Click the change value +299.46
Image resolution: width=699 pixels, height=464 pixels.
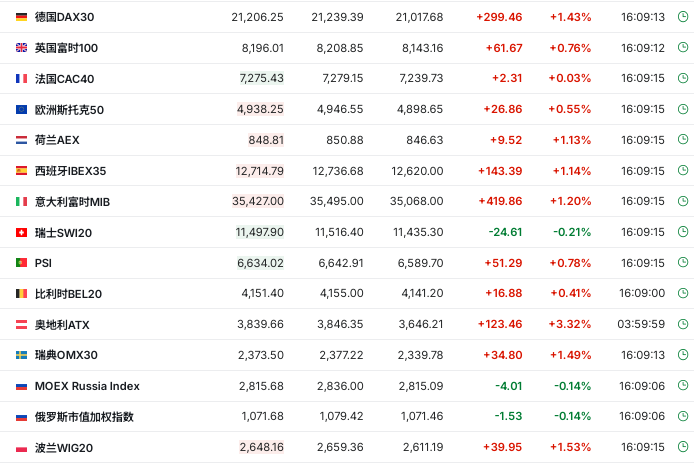(499, 17)
